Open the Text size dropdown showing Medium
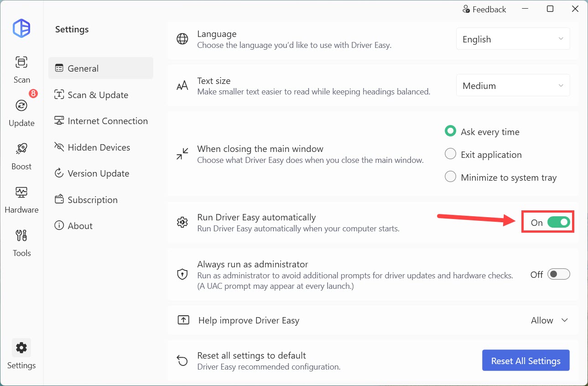Image resolution: width=588 pixels, height=386 pixels. tap(513, 86)
